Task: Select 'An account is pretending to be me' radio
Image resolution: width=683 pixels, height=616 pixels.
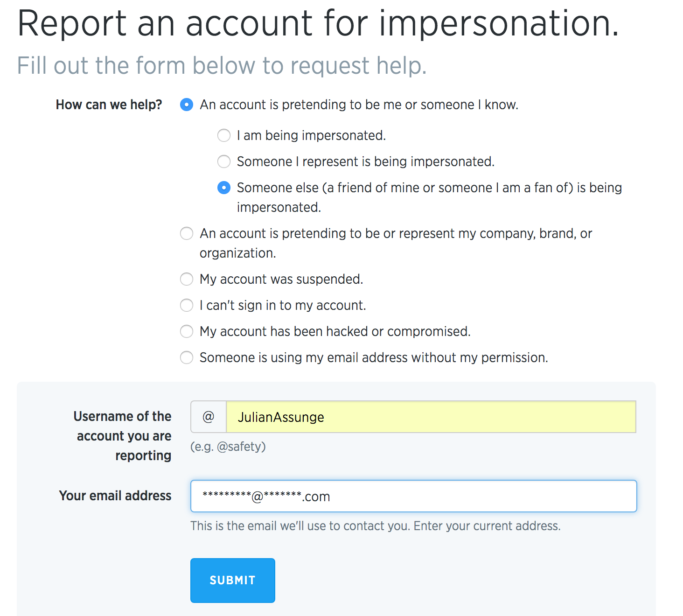Action: coord(187,105)
